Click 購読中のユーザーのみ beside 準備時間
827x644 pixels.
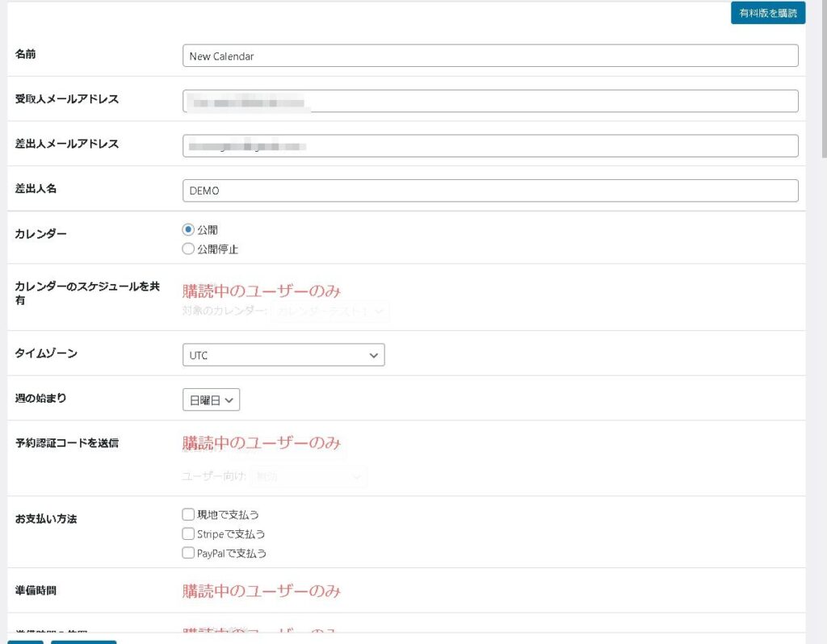coord(261,592)
